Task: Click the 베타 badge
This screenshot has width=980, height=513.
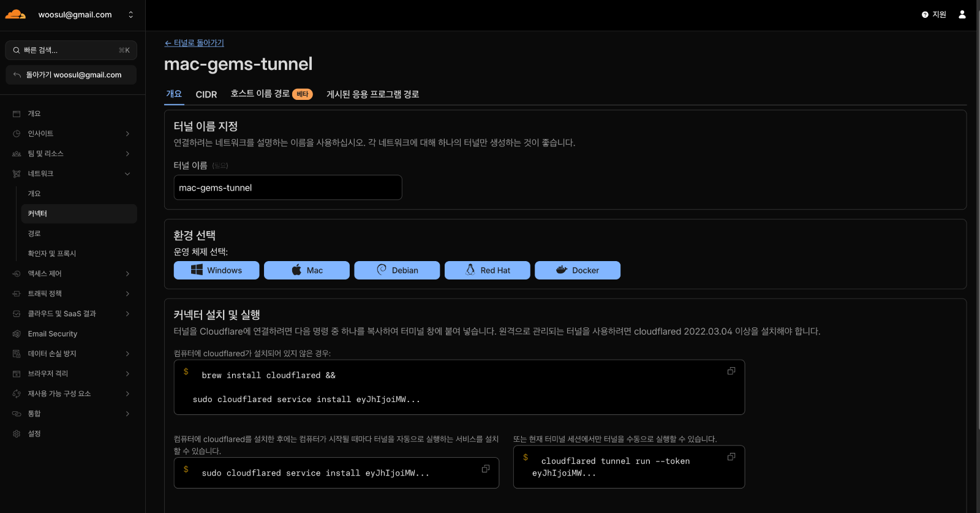Action: coord(303,94)
